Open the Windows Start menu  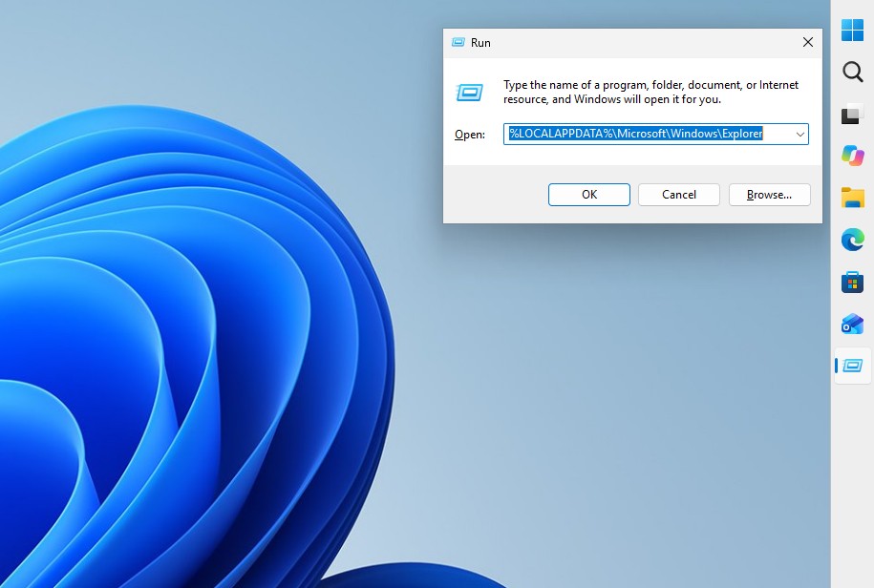tap(852, 31)
